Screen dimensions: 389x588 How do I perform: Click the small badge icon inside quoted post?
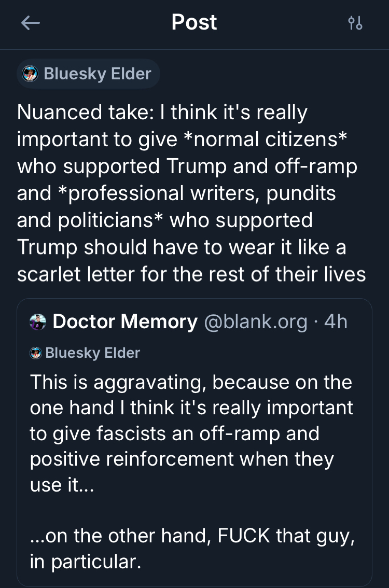(36, 353)
